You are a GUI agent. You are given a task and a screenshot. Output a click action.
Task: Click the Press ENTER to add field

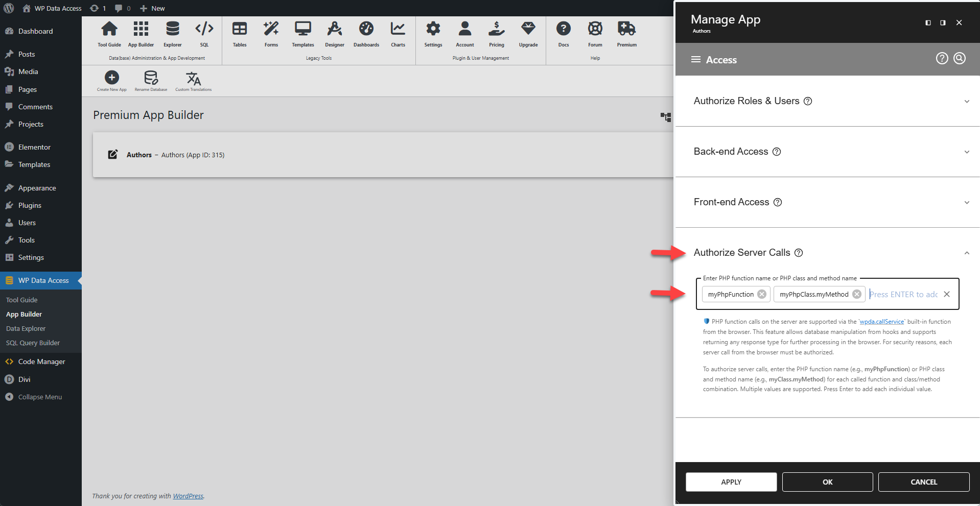(903, 294)
